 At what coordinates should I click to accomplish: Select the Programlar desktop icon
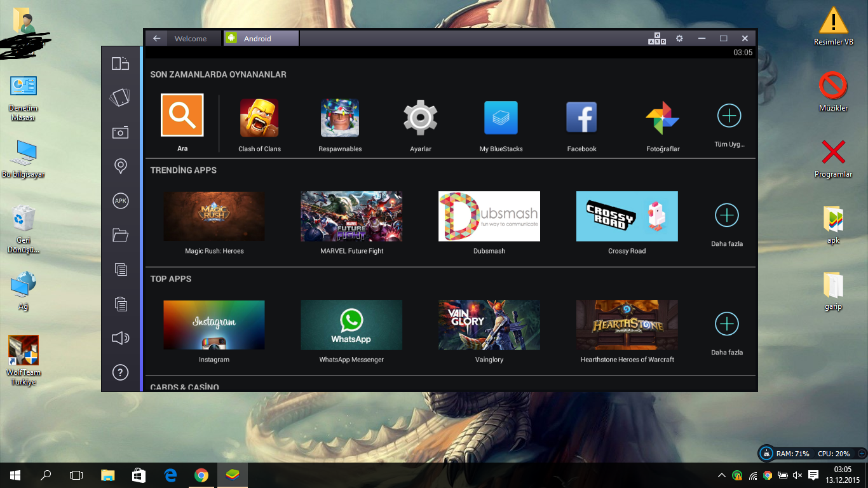[x=833, y=159]
